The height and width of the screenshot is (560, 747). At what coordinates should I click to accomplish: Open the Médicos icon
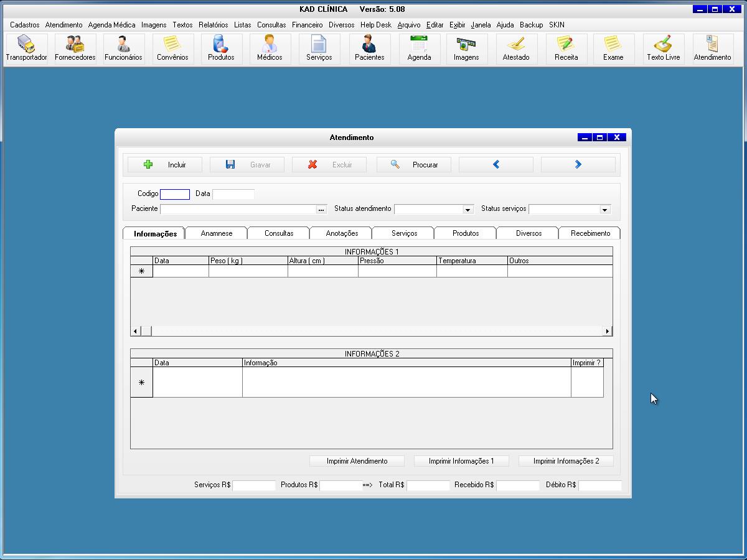click(x=270, y=48)
